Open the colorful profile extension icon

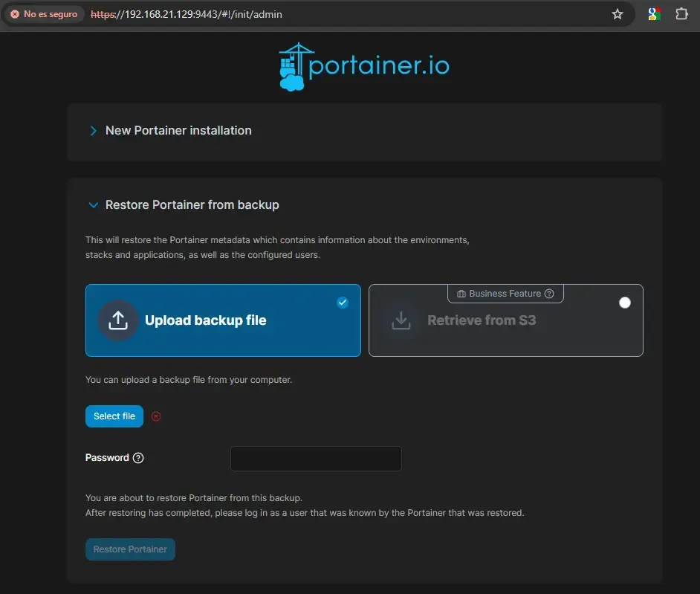(654, 14)
